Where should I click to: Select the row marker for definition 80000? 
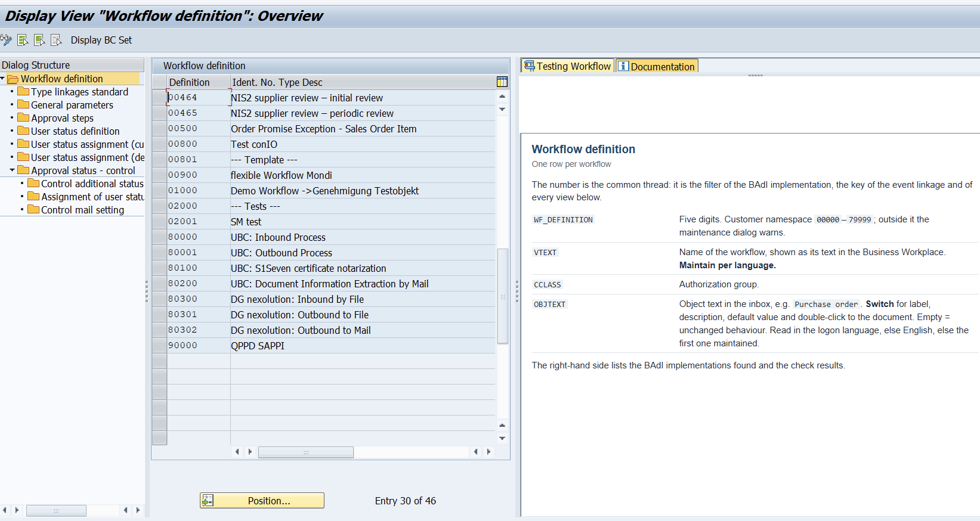159,237
